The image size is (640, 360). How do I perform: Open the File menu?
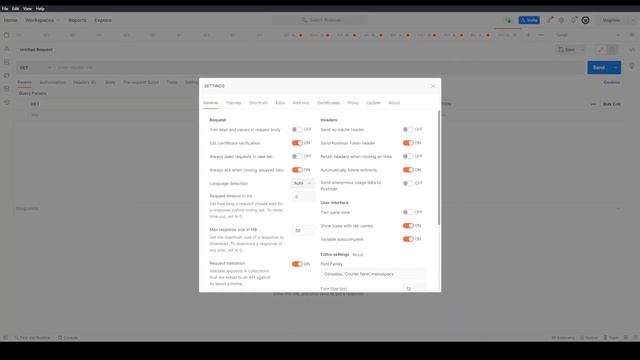(5, 9)
